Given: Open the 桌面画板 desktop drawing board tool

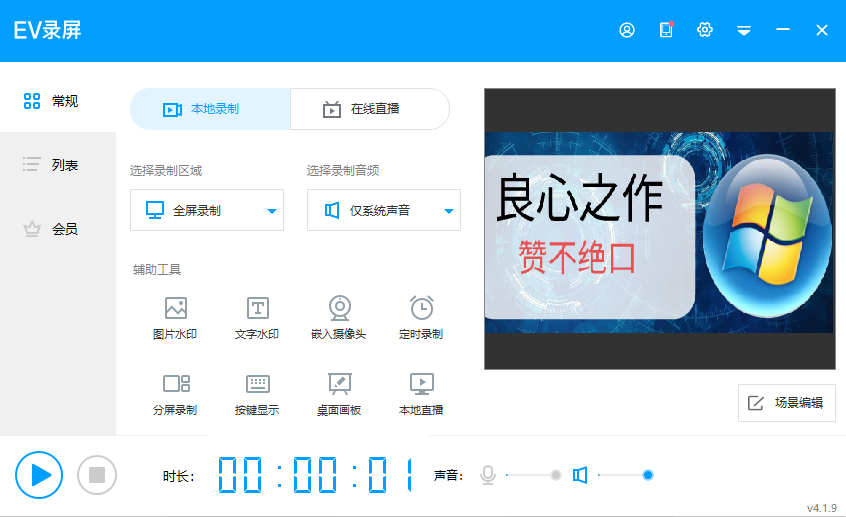Looking at the screenshot, I should (x=339, y=394).
